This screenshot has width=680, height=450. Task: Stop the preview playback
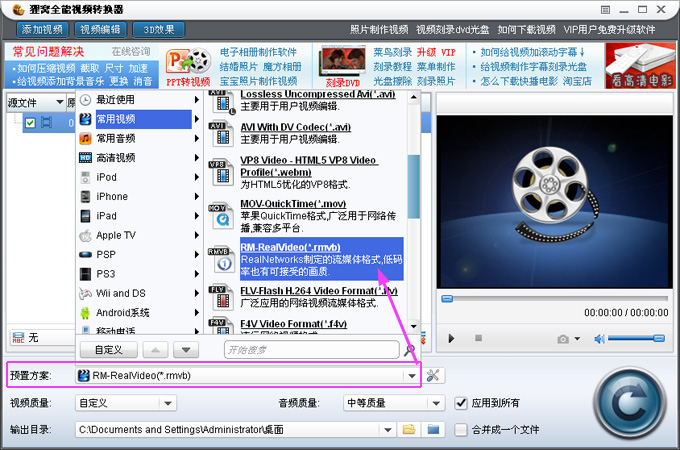point(478,338)
